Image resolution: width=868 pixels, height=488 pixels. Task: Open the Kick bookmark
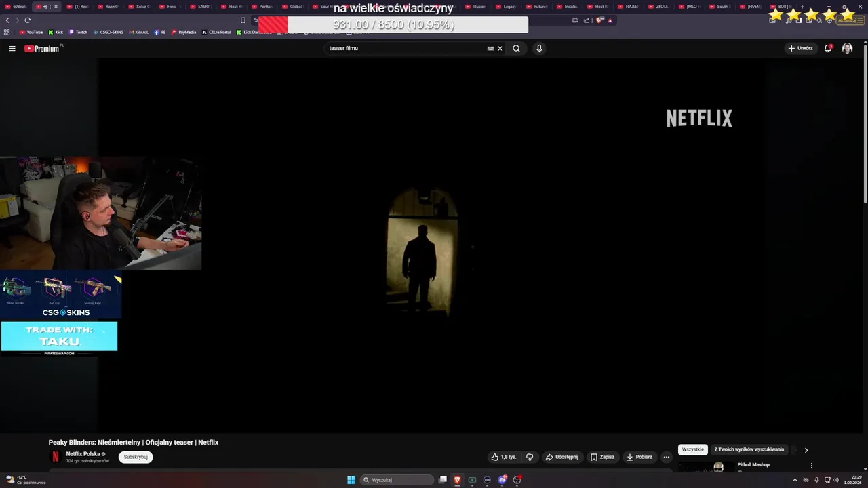pos(56,32)
